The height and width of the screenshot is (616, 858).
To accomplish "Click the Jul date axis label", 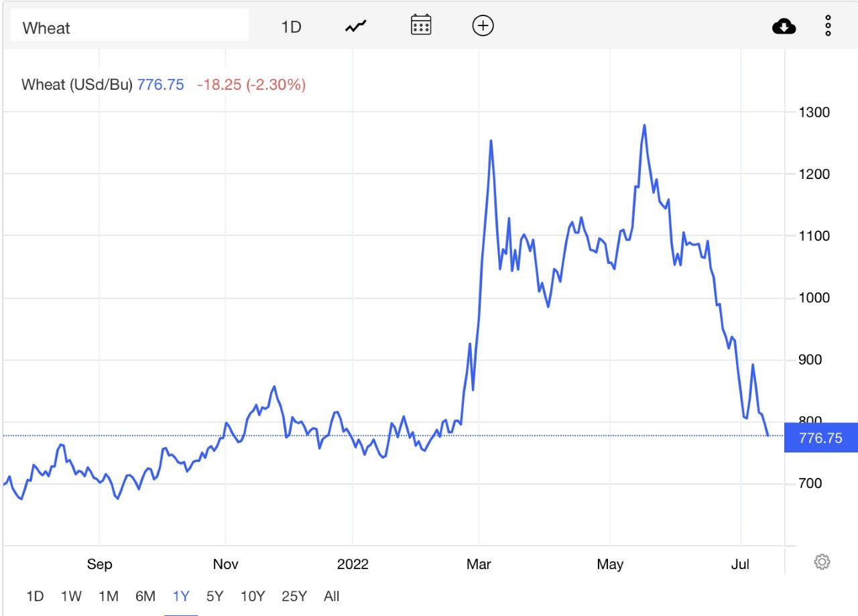I will pos(740,564).
